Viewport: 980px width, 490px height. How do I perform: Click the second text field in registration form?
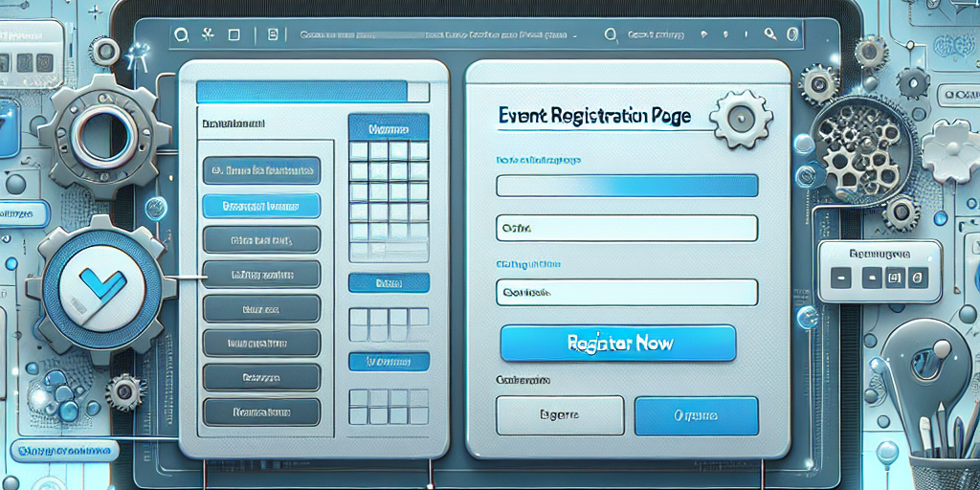point(627,228)
